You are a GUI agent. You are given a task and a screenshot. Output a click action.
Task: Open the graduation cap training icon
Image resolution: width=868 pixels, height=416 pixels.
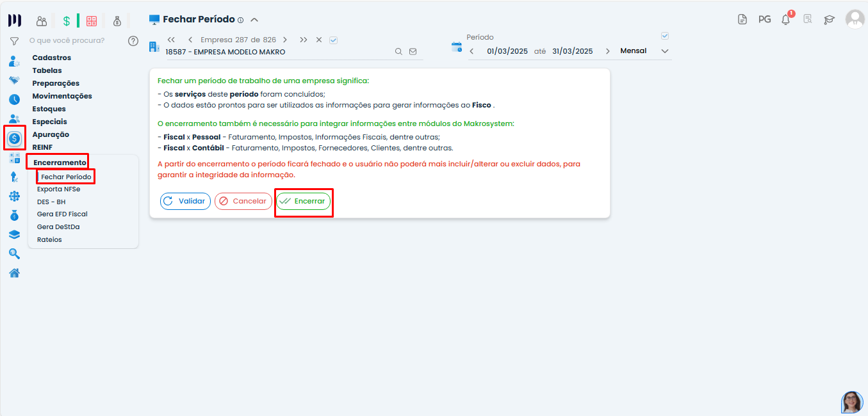[829, 19]
